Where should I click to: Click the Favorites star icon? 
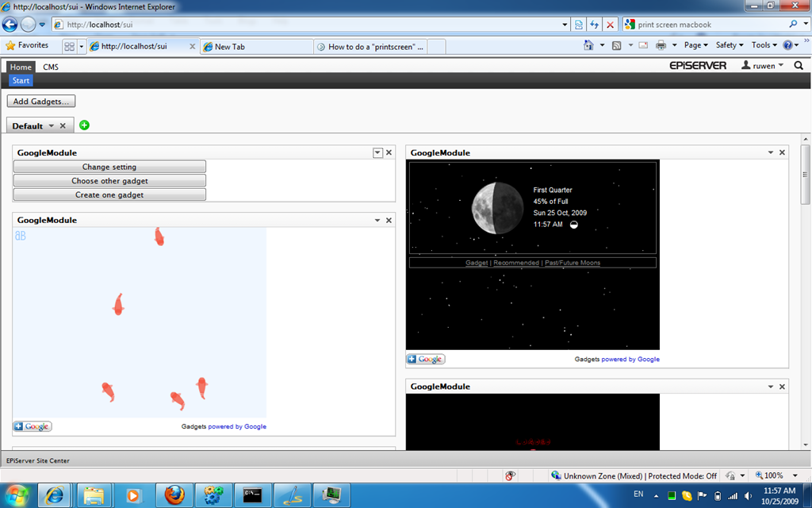coord(10,46)
